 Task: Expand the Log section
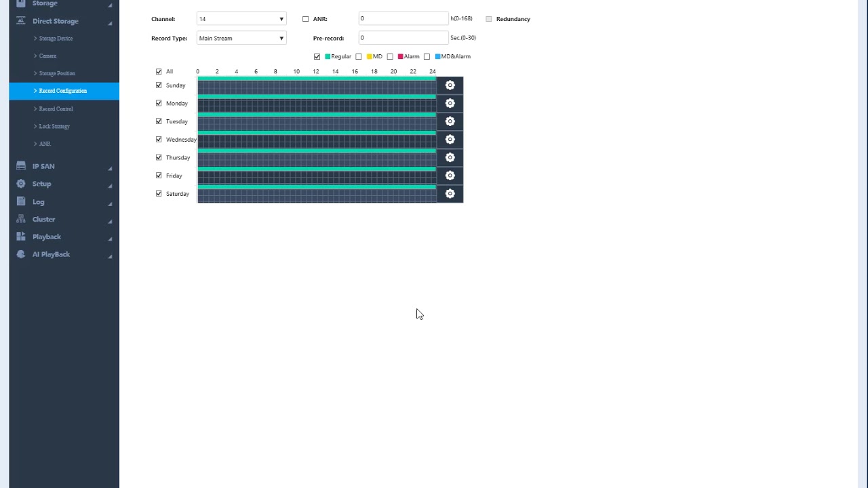tap(110, 203)
